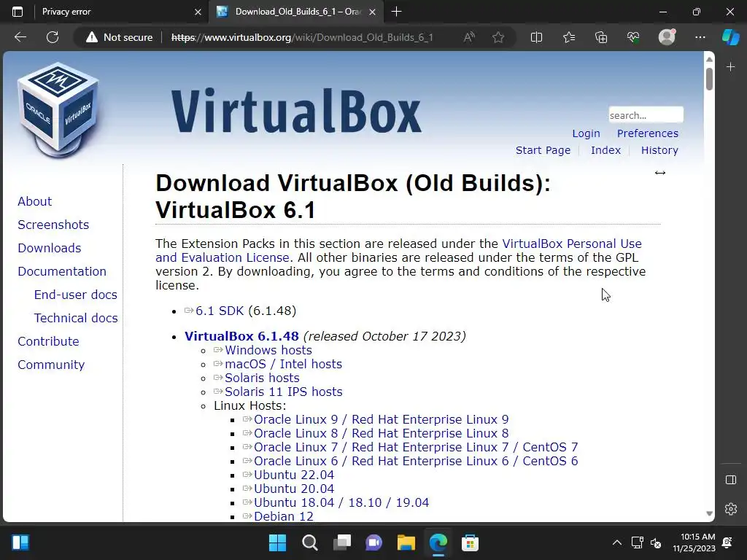Go back with the browser back arrow
This screenshot has width=747, height=560.
pos(20,37)
